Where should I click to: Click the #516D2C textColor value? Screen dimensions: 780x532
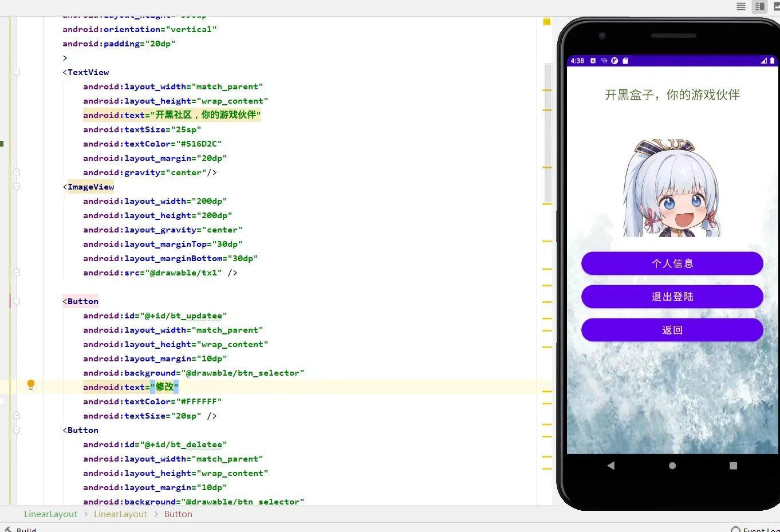[202, 143]
